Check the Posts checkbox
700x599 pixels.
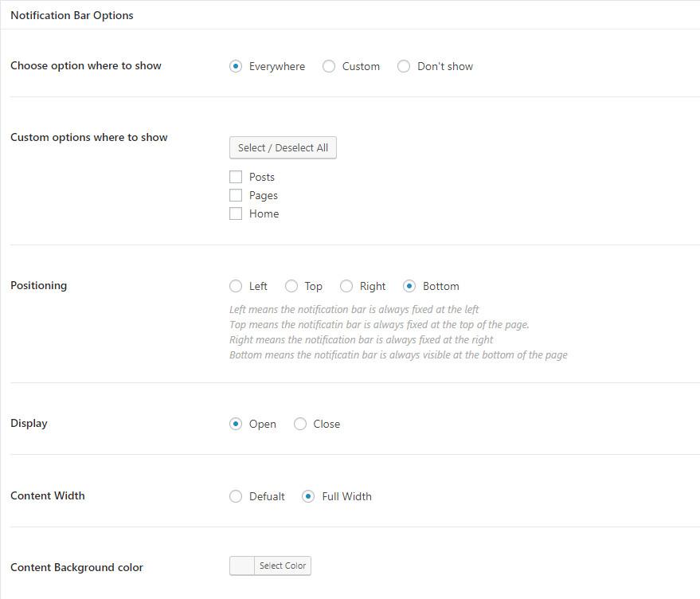236,177
